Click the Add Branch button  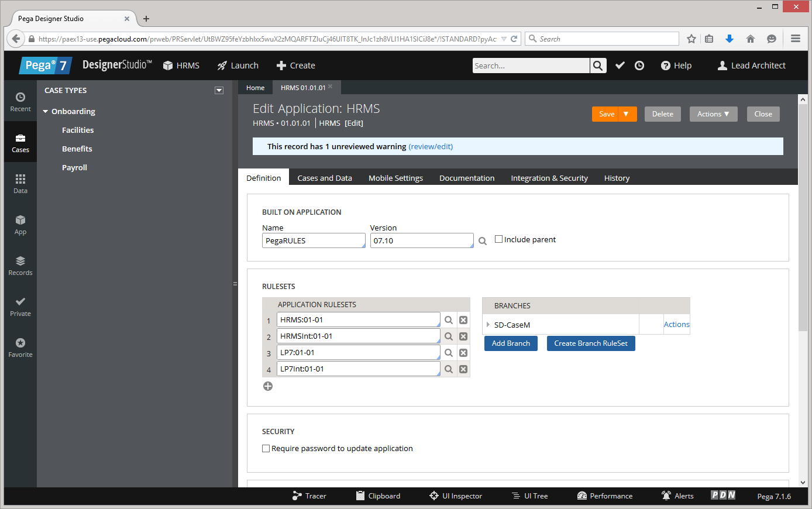pyautogui.click(x=511, y=343)
